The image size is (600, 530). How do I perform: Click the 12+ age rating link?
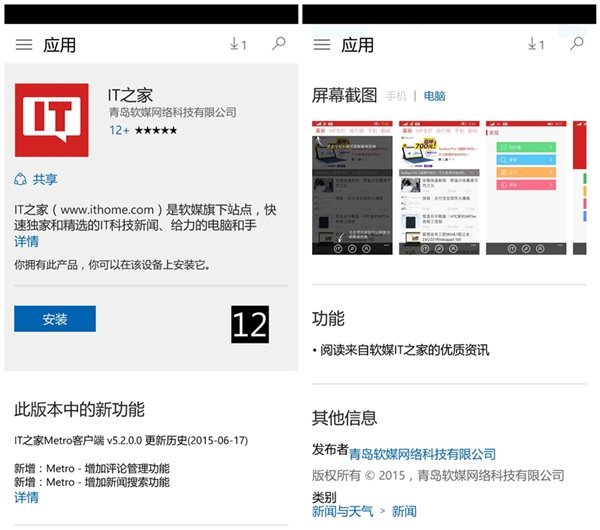click(x=119, y=130)
